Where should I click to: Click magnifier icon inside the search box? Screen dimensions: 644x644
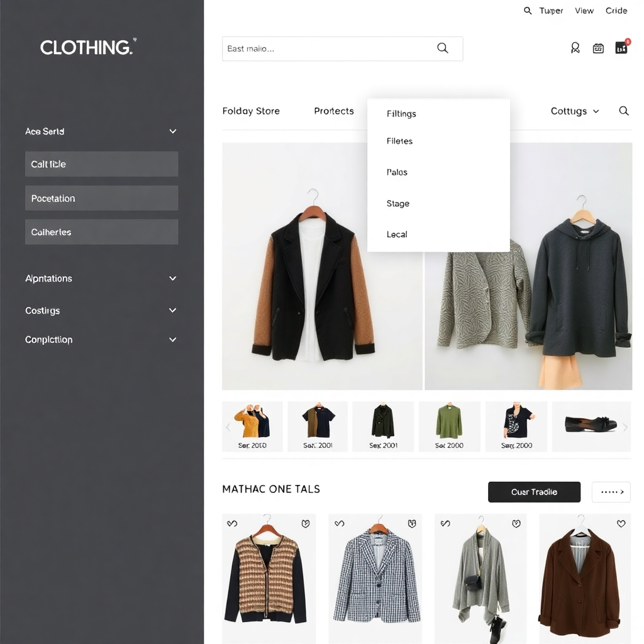coord(442,48)
